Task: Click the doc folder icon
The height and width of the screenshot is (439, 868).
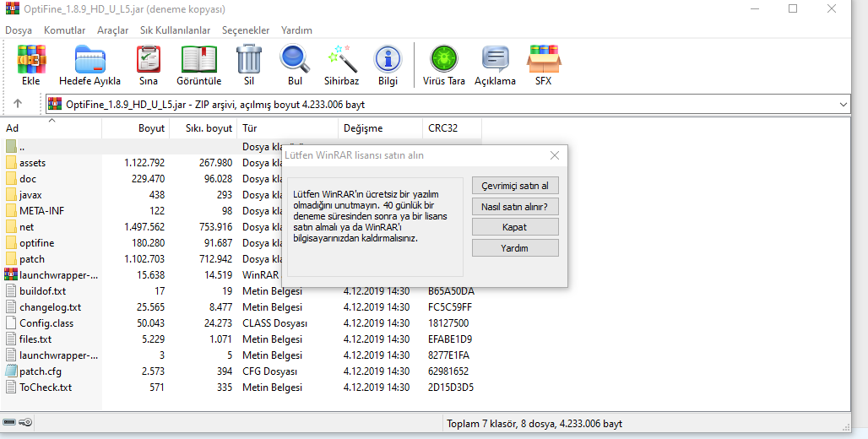Action: [x=11, y=179]
